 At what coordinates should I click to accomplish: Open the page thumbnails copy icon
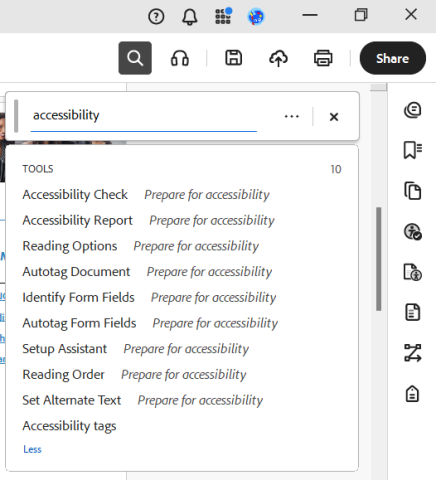413,191
